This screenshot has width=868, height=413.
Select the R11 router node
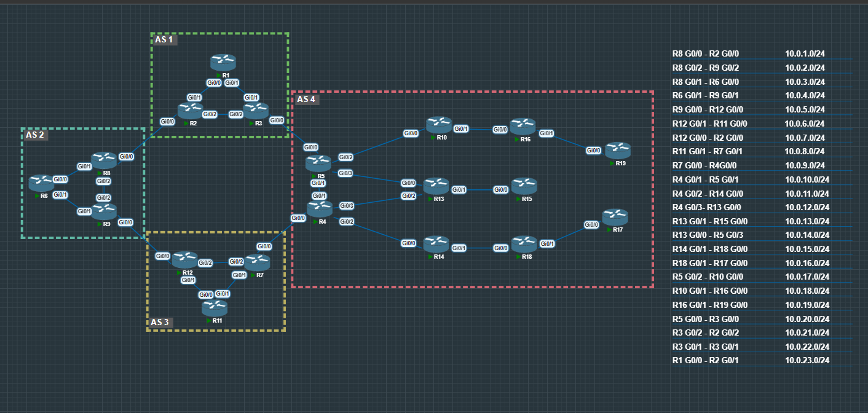pos(215,308)
